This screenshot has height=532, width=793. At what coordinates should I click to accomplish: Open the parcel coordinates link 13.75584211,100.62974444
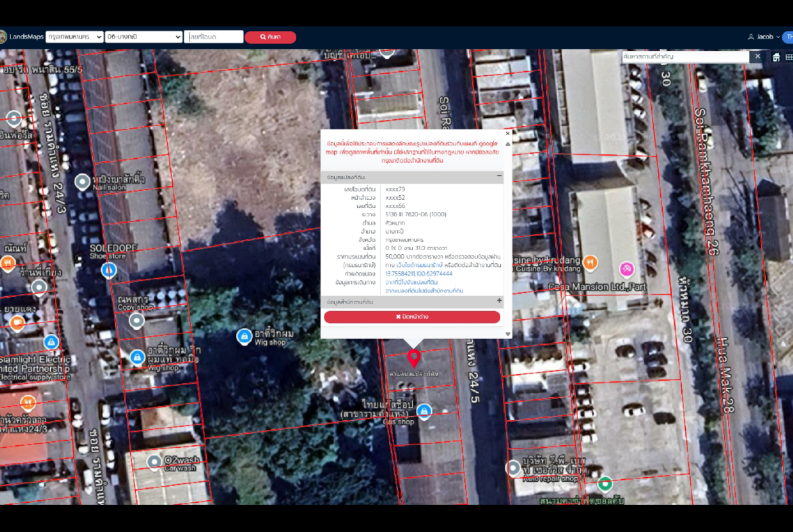419,274
